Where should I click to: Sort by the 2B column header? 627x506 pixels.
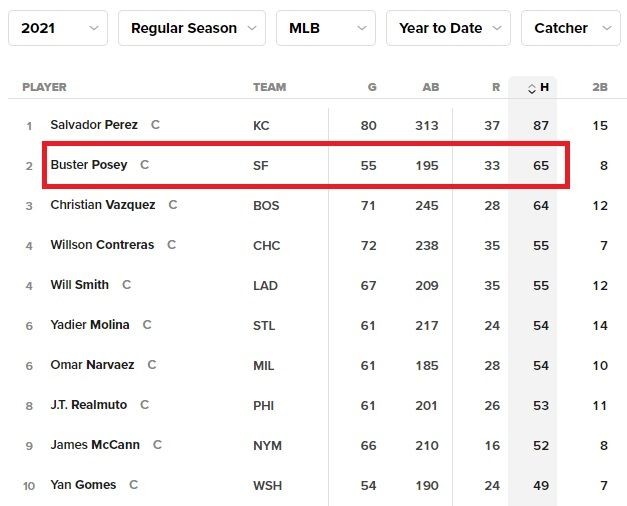(600, 87)
